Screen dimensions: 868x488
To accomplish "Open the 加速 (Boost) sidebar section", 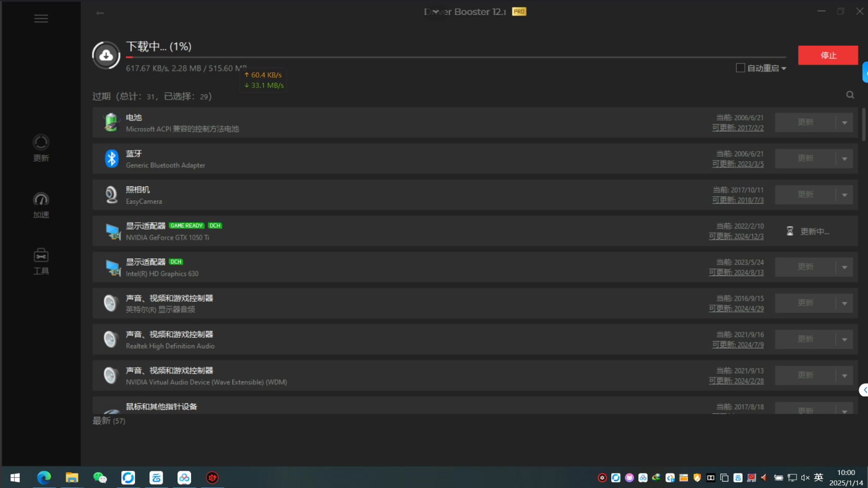I will click(x=41, y=205).
